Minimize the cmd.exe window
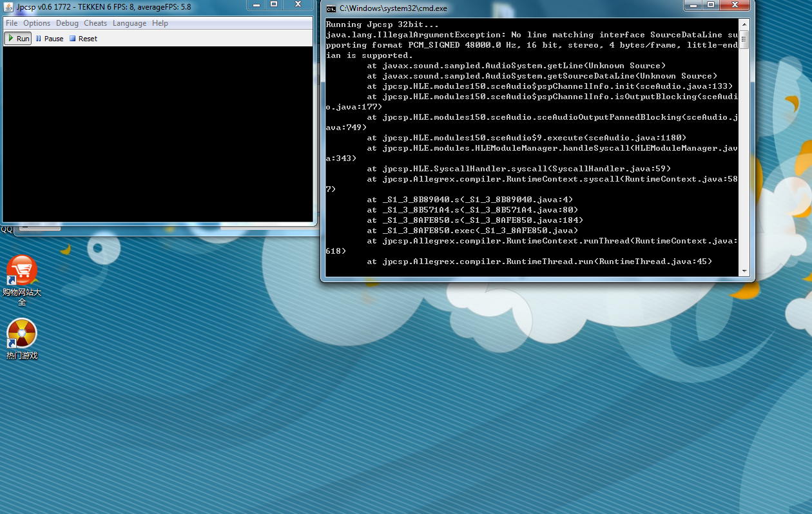 [693, 5]
